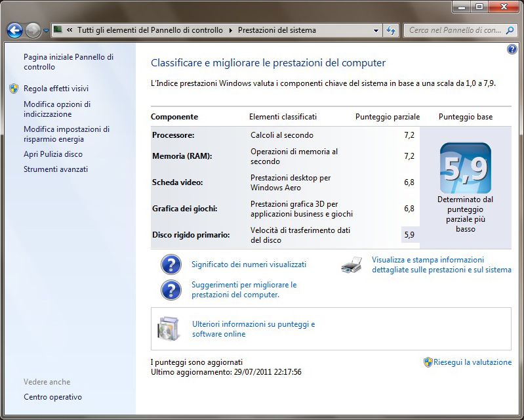
Task: Open Help via the blue question icon
Action: (x=512, y=49)
